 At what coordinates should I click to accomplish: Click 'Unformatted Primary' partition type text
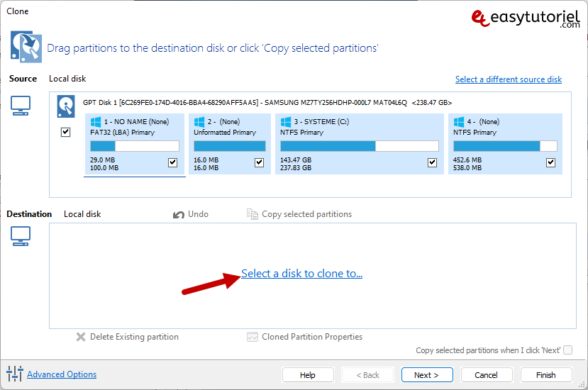coord(225,133)
